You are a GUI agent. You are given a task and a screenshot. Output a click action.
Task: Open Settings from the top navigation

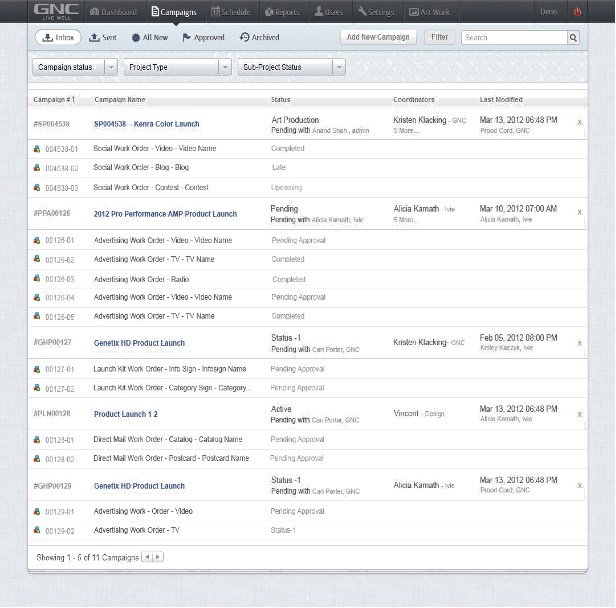coord(376,12)
